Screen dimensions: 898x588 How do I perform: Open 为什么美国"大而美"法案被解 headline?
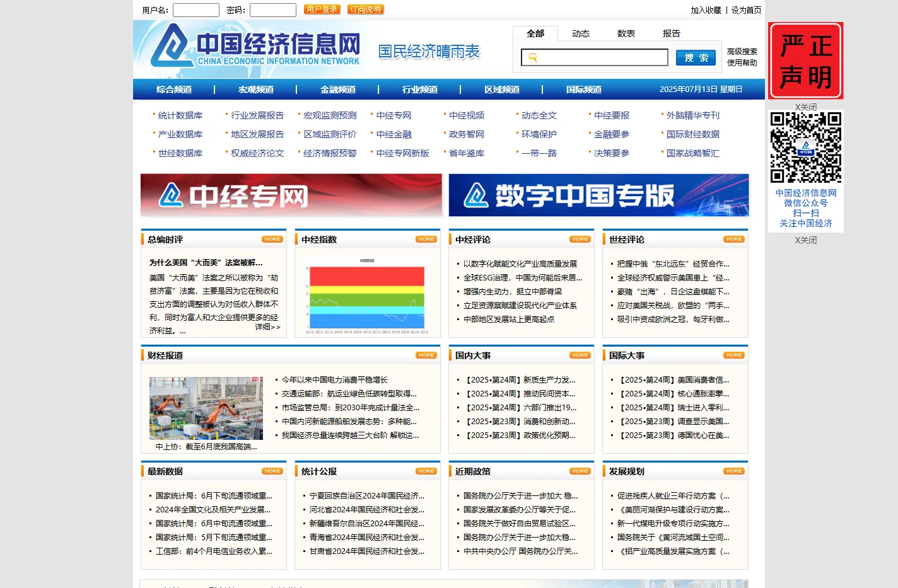[206, 263]
